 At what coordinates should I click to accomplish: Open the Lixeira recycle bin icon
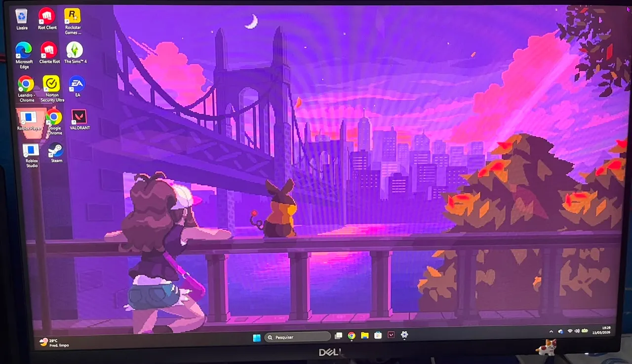pos(22,19)
